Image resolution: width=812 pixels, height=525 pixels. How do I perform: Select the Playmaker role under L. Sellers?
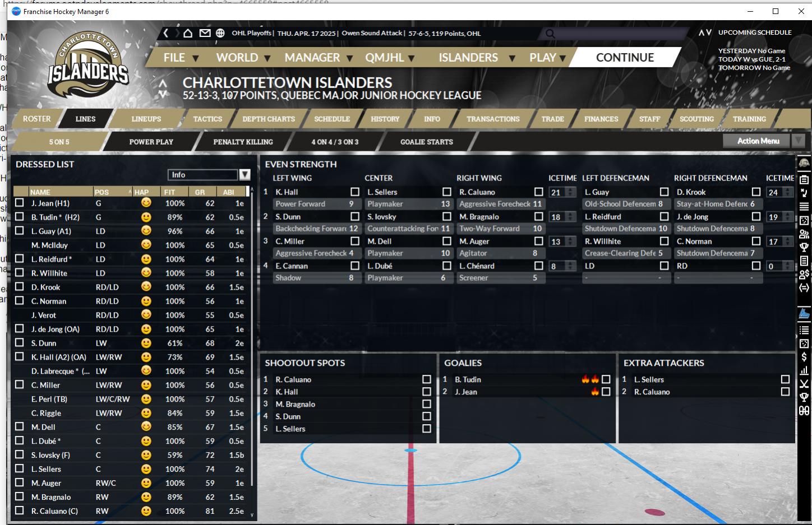click(x=409, y=204)
